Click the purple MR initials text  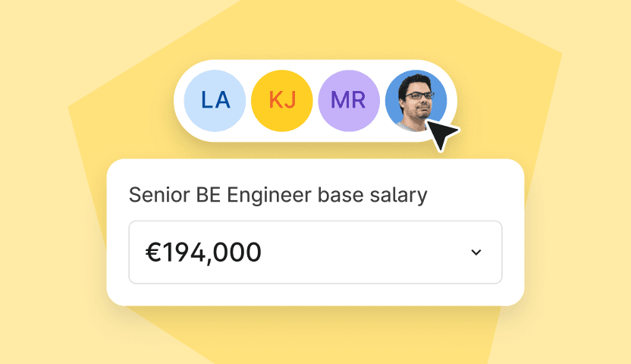(x=348, y=100)
